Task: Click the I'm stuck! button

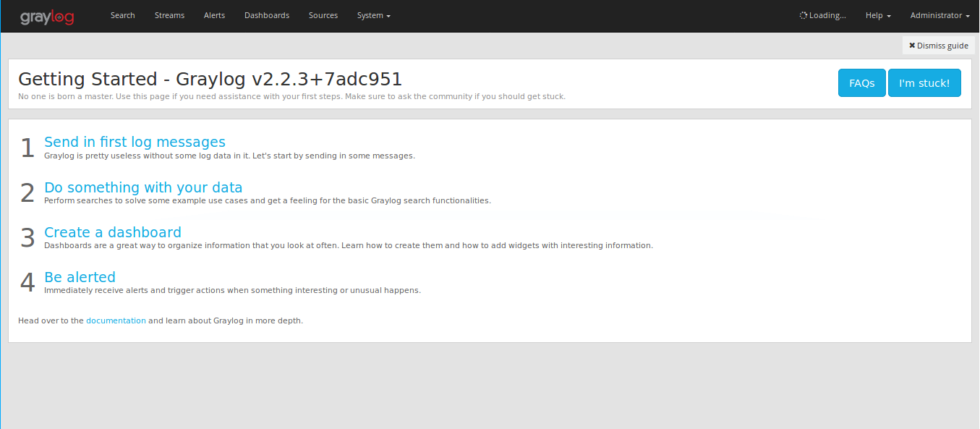Action: (924, 82)
